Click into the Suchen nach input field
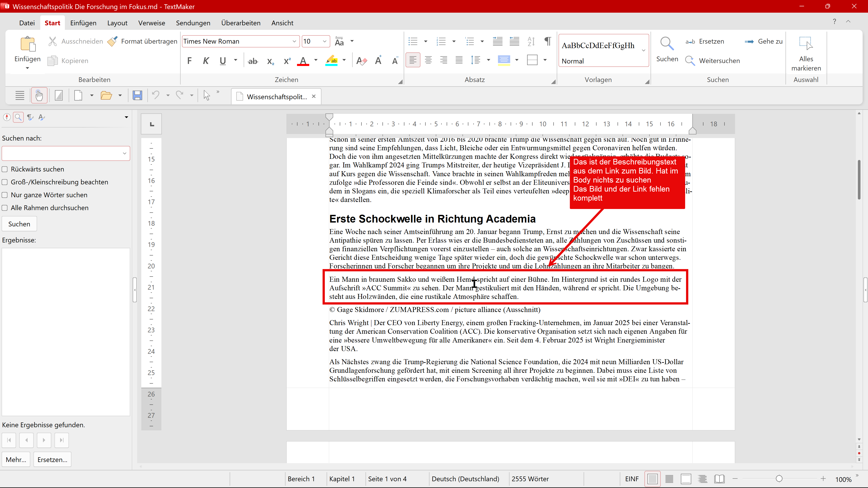This screenshot has width=868, height=488. click(62, 154)
